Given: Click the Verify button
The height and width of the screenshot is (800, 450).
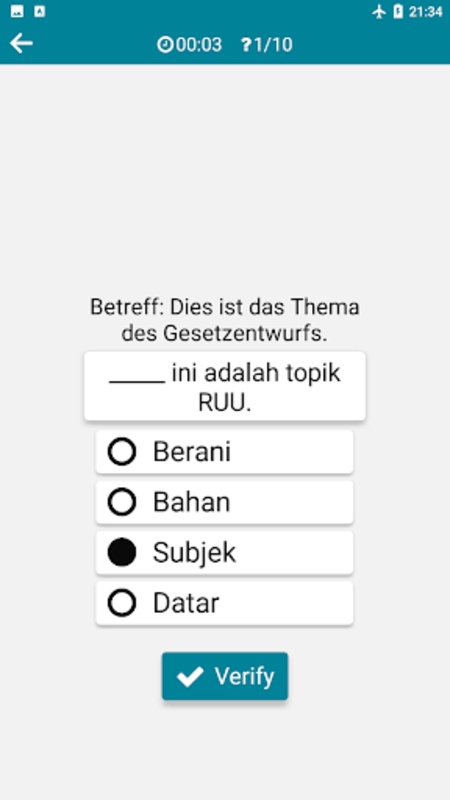Looking at the screenshot, I should pyautogui.click(x=225, y=676).
